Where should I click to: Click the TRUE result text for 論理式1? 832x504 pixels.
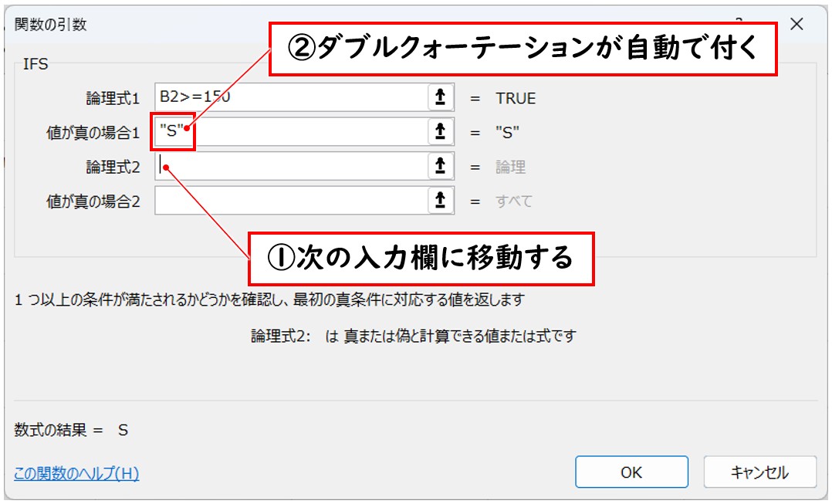pyautogui.click(x=516, y=99)
